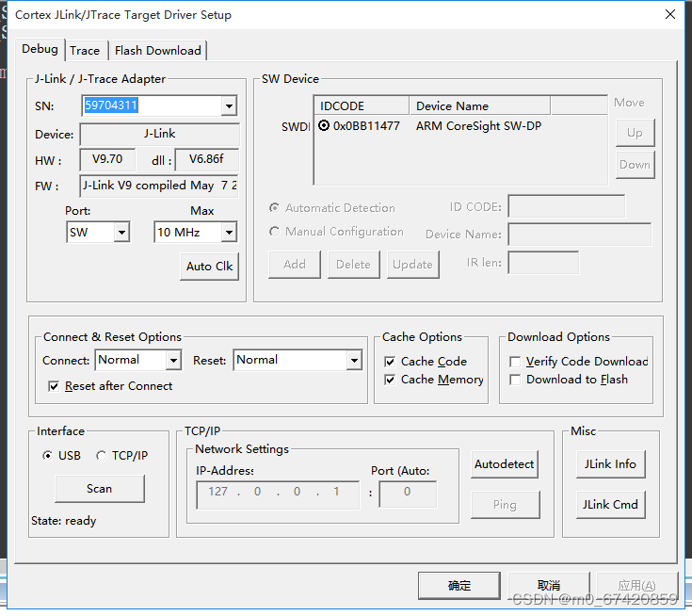Screen dimensions: 692x616
Task: Cancel with the 取消 button
Action: point(549,586)
